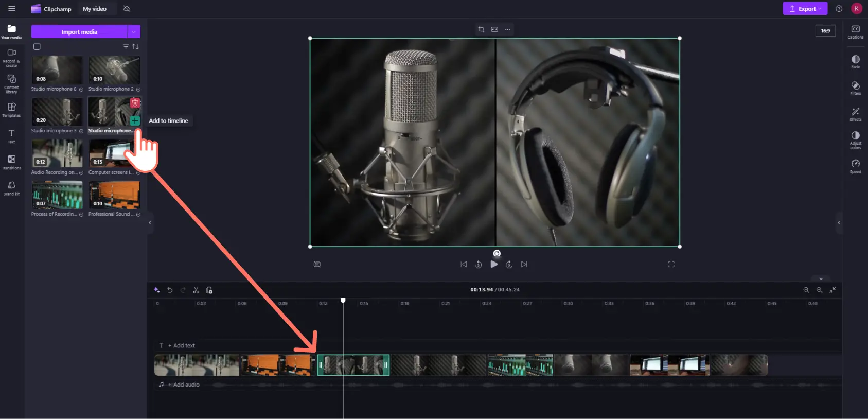Viewport: 868px width, 419px height.
Task: Toggle captions from the right sidebar
Action: [x=855, y=32]
